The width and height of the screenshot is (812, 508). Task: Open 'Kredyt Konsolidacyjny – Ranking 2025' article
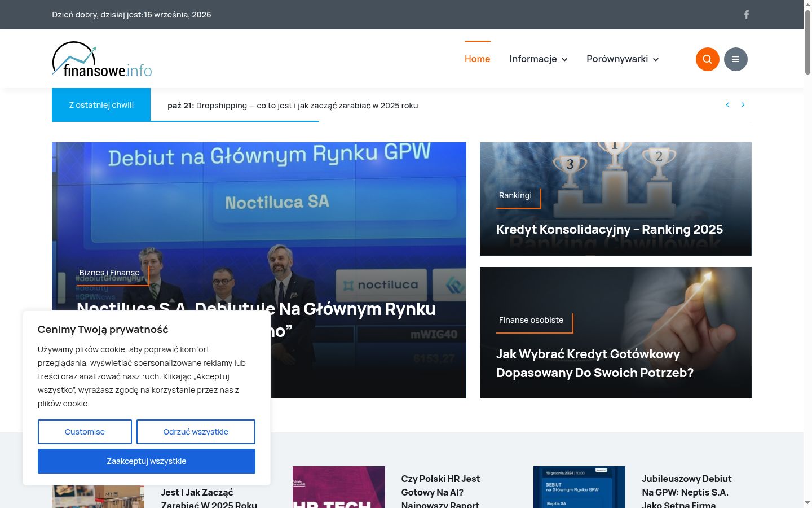pyautogui.click(x=610, y=229)
